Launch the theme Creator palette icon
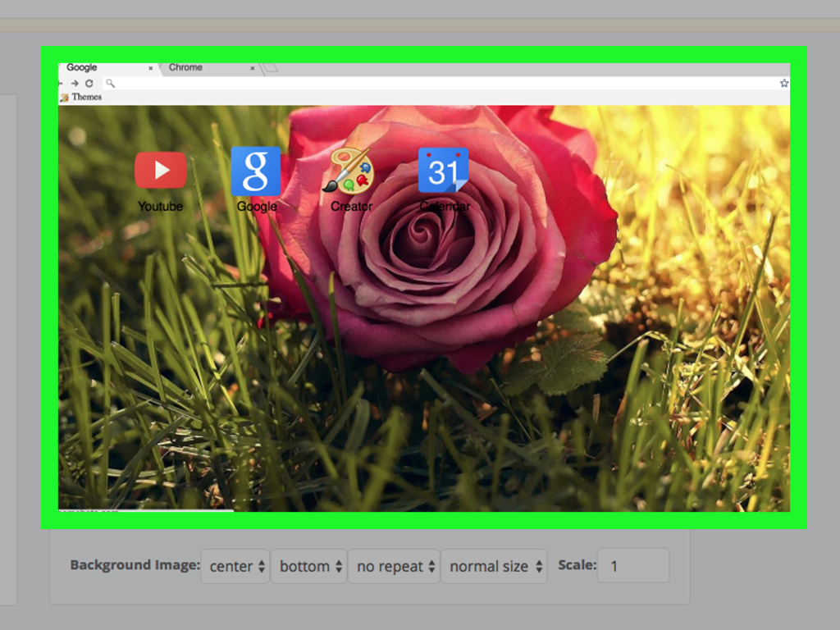This screenshot has height=630, width=840. coord(350,170)
